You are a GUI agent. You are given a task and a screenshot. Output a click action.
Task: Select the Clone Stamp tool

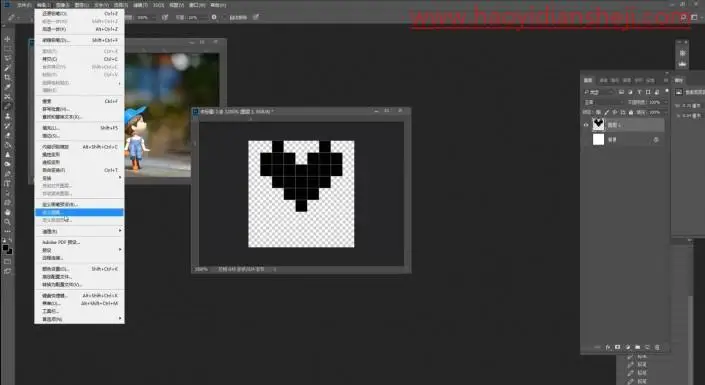tap(7, 116)
